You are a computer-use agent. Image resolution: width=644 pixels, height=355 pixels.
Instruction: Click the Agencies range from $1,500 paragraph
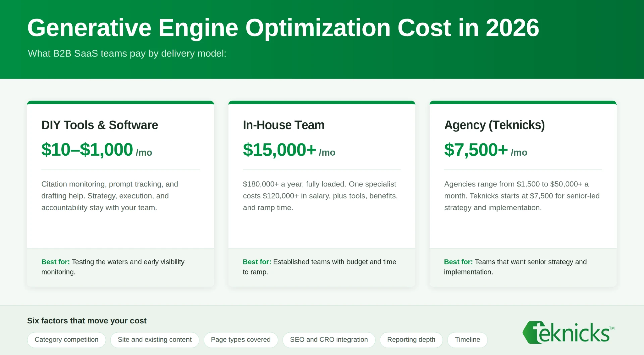tap(522, 196)
